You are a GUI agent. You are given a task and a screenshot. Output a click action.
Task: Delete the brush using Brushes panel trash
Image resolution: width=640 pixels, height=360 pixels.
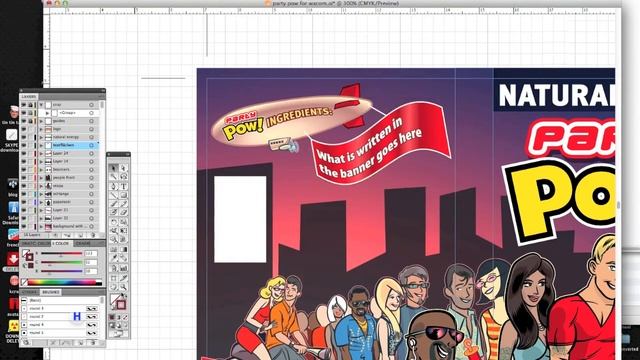coord(93,343)
